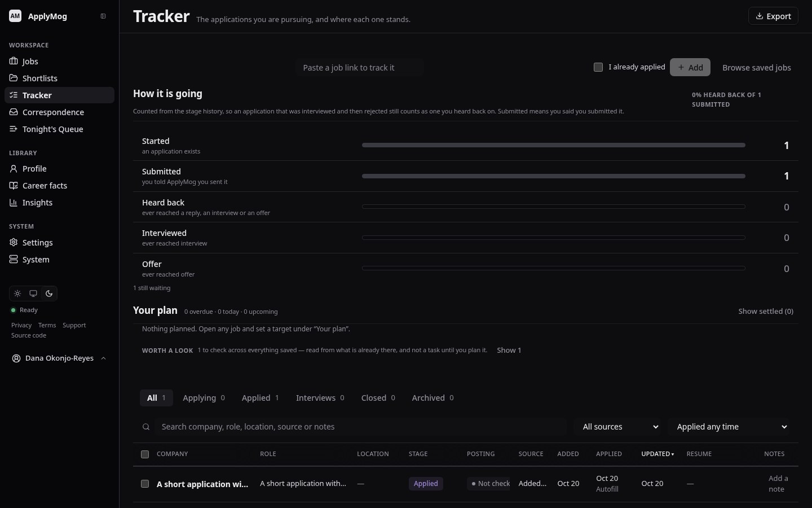Click the System server icon

14,259
